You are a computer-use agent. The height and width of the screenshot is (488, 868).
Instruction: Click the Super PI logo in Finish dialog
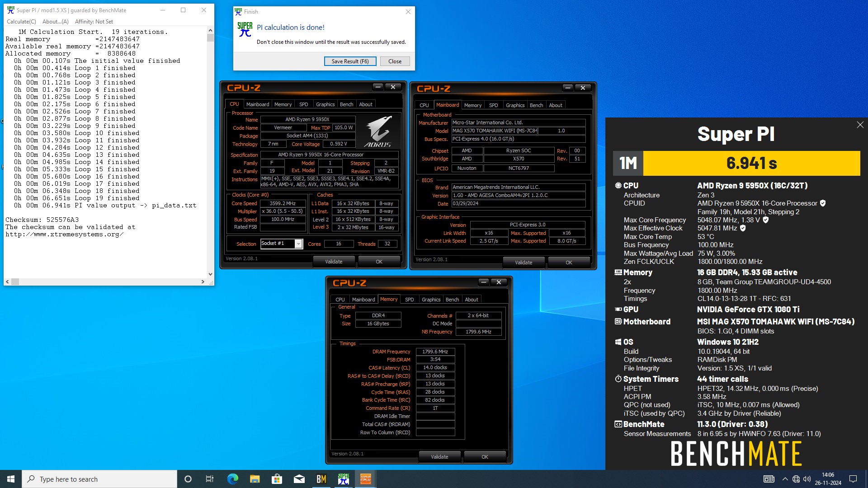click(245, 29)
